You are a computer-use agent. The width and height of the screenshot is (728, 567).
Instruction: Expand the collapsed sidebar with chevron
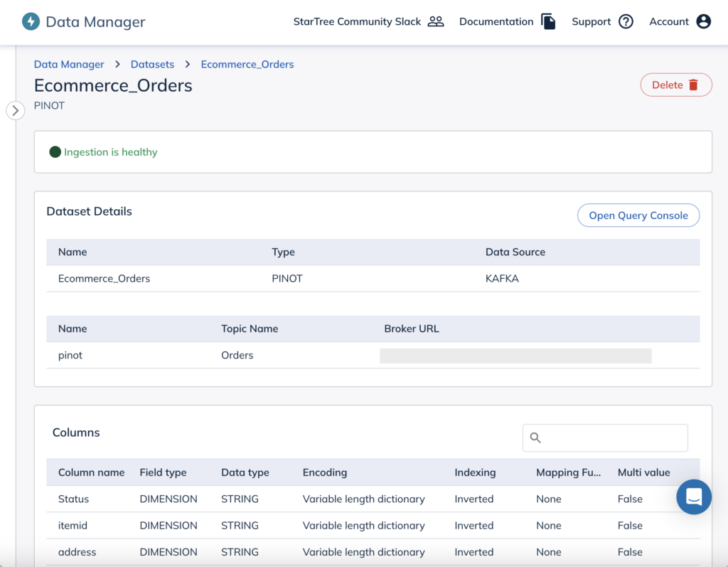pyautogui.click(x=16, y=110)
